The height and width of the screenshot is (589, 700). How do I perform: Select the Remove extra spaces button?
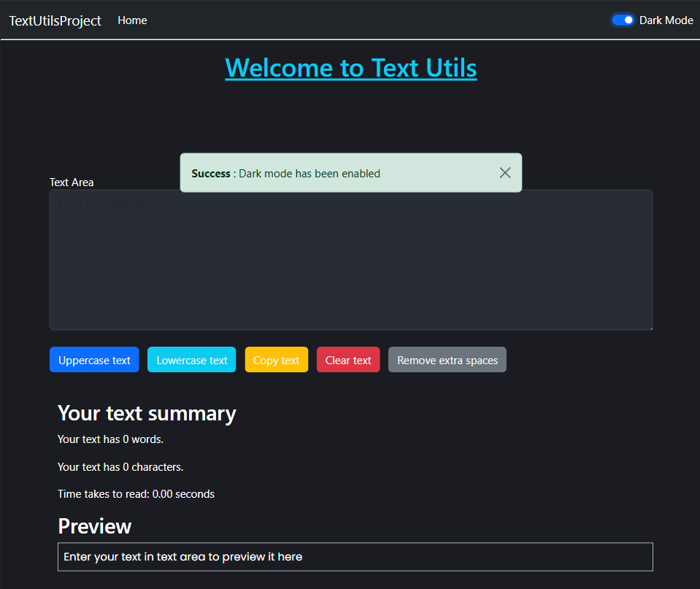pos(447,360)
